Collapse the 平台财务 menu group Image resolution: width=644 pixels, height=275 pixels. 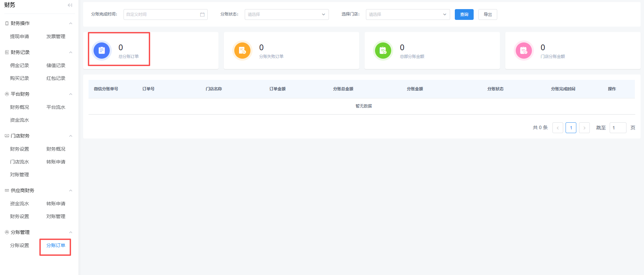coord(71,94)
